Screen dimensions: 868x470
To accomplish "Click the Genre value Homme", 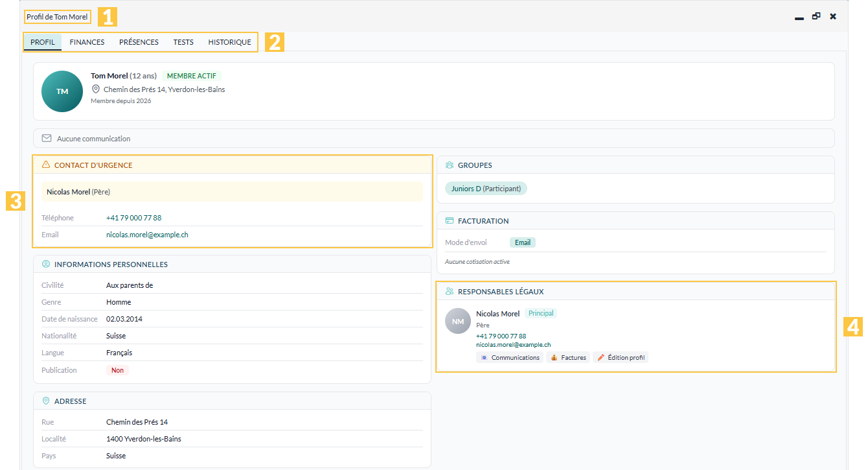I will point(119,302).
